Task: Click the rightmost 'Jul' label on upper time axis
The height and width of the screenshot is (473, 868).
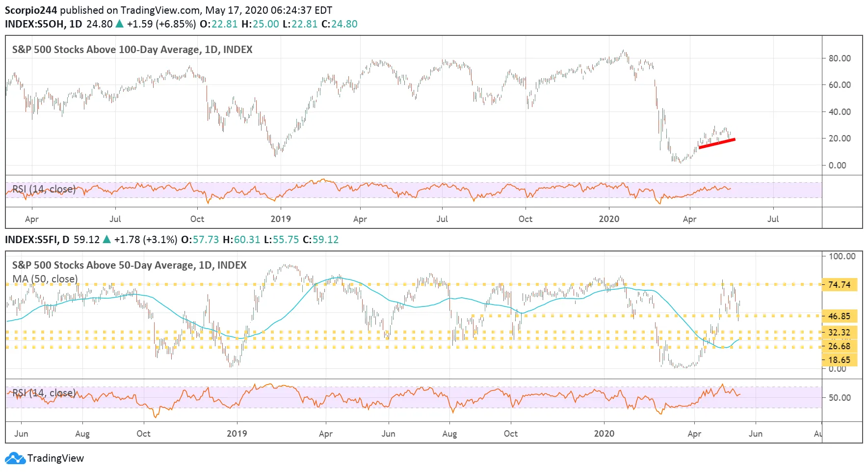Action: click(773, 219)
